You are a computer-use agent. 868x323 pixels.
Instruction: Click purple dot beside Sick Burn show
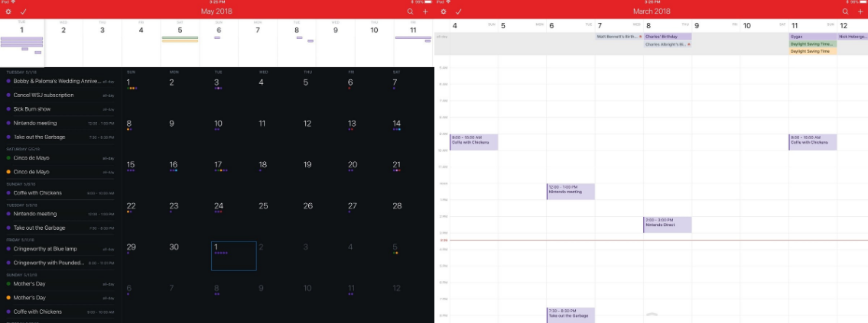(x=8, y=109)
